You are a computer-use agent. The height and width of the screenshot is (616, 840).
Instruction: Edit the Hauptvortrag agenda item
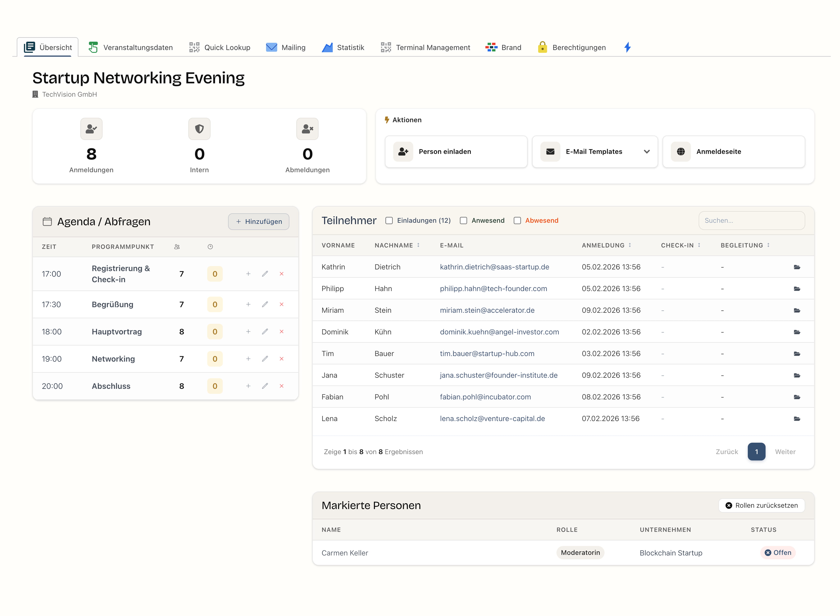[x=265, y=331]
